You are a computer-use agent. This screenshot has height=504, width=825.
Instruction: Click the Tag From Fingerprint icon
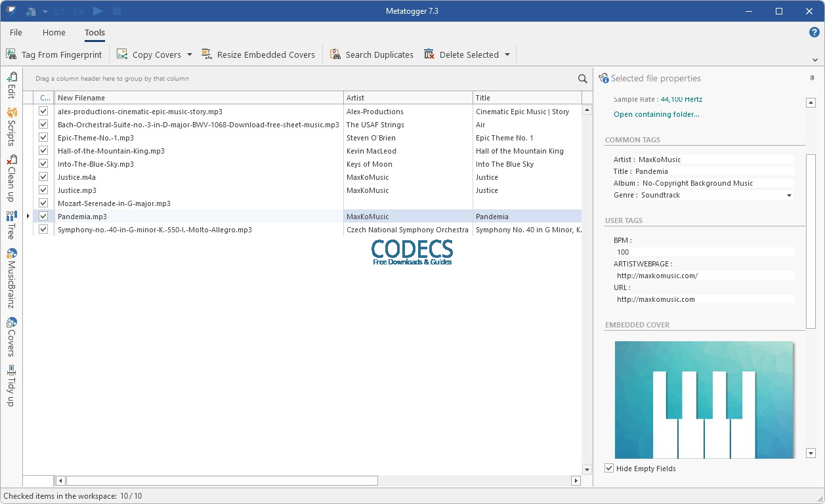point(11,54)
